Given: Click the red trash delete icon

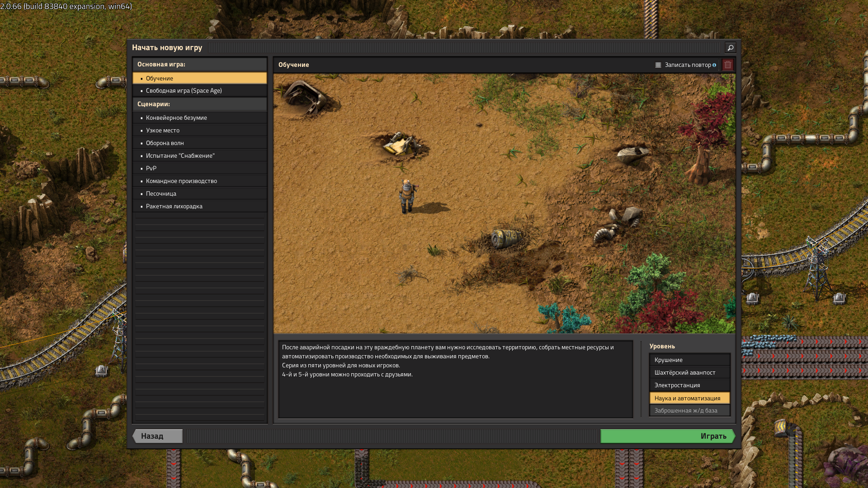Looking at the screenshot, I should pyautogui.click(x=727, y=65).
